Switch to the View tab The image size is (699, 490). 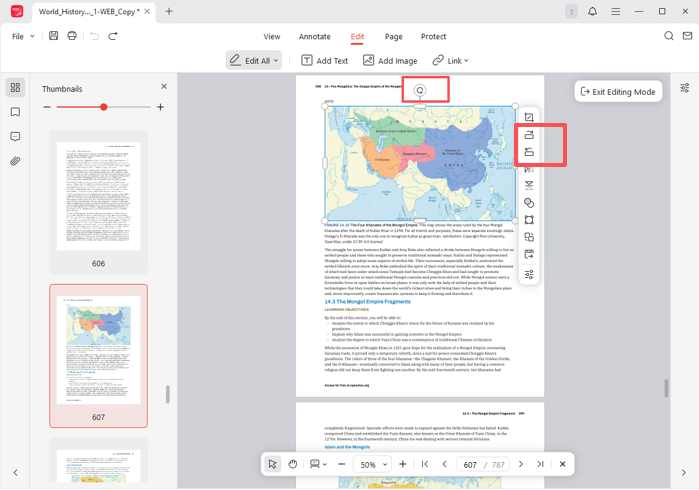click(x=271, y=37)
